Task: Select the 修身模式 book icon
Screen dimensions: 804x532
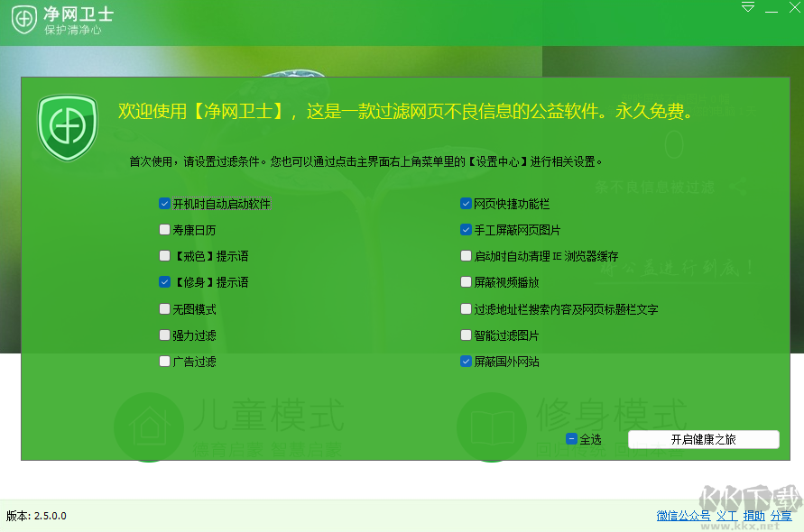Action: pos(491,427)
